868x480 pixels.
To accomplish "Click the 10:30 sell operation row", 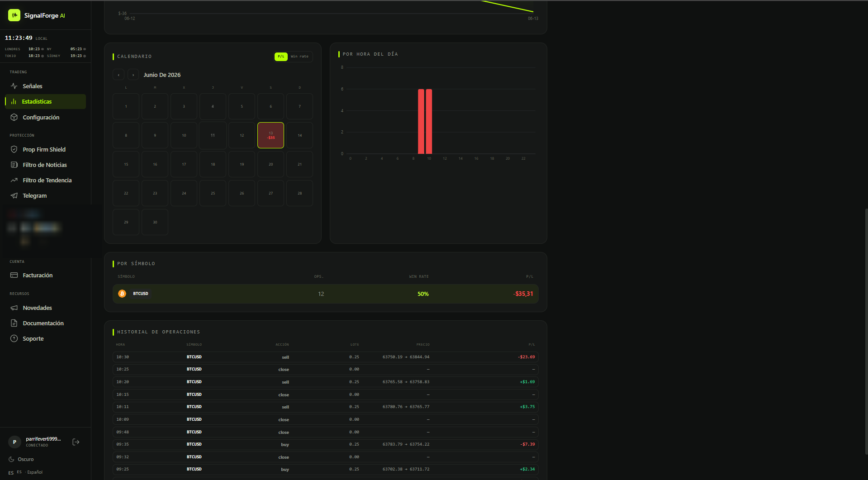I will 326,357.
